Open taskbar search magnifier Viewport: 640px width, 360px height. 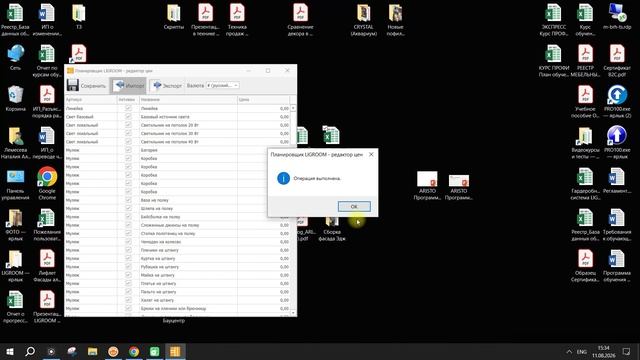[x=30, y=351]
